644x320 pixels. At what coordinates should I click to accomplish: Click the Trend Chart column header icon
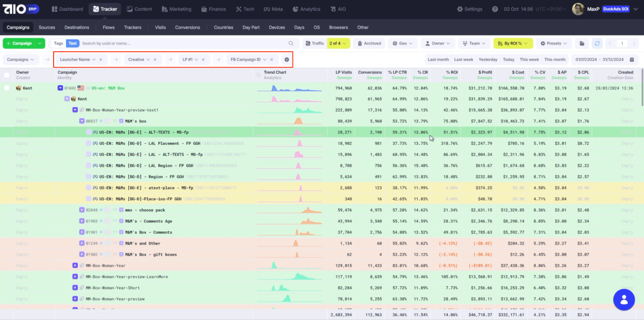tap(258, 75)
